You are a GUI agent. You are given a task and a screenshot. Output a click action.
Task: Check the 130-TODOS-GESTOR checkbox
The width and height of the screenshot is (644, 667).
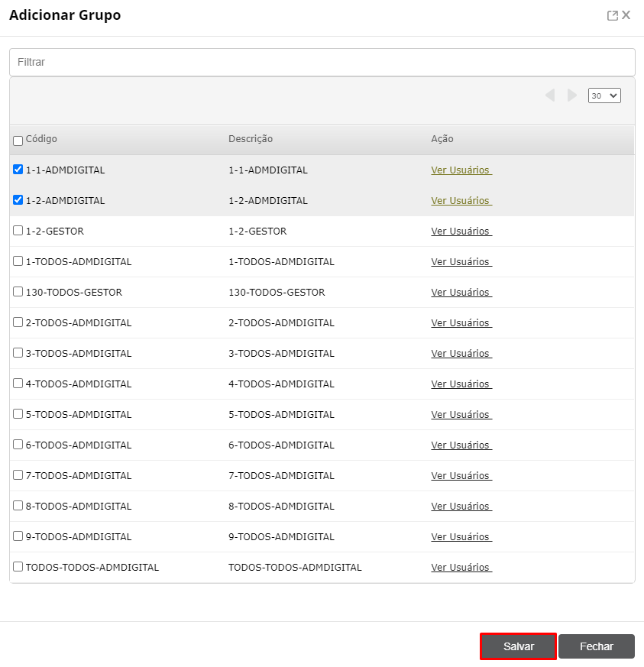[x=18, y=291]
